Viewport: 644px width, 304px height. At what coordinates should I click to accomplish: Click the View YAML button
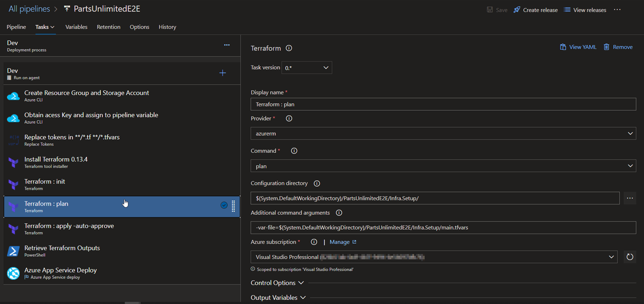coord(578,47)
